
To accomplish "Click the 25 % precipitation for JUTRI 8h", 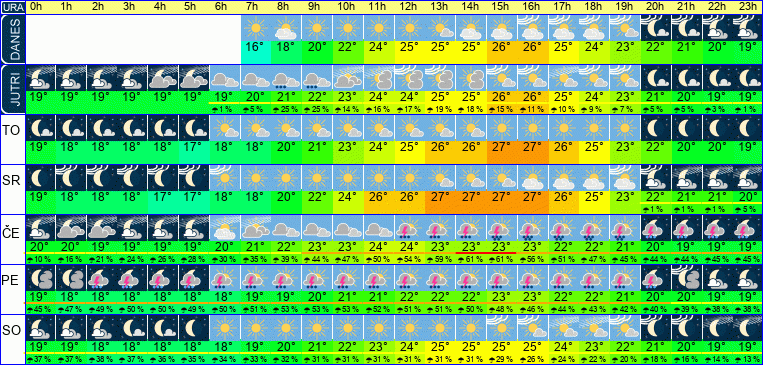I will click(x=287, y=110).
